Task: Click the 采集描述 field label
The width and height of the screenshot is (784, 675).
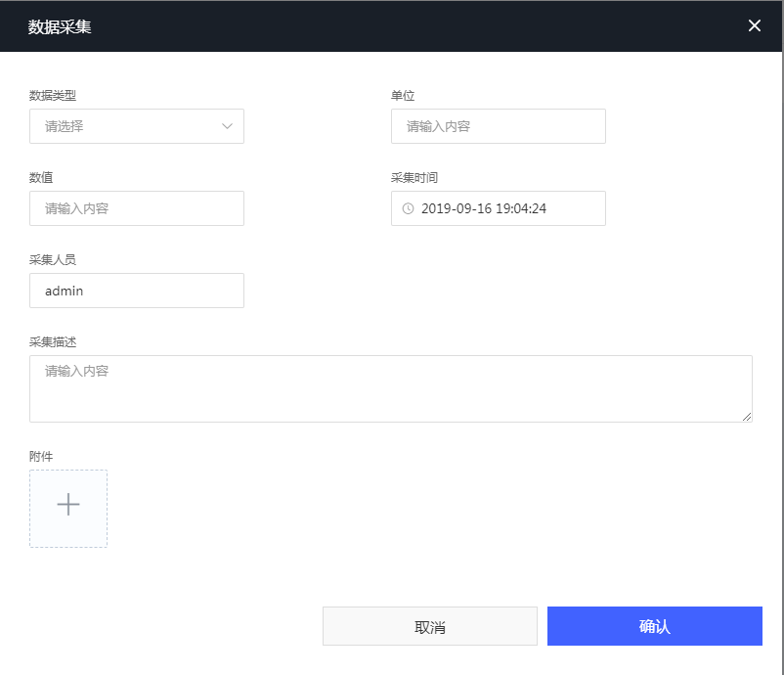Action: pyautogui.click(x=53, y=342)
